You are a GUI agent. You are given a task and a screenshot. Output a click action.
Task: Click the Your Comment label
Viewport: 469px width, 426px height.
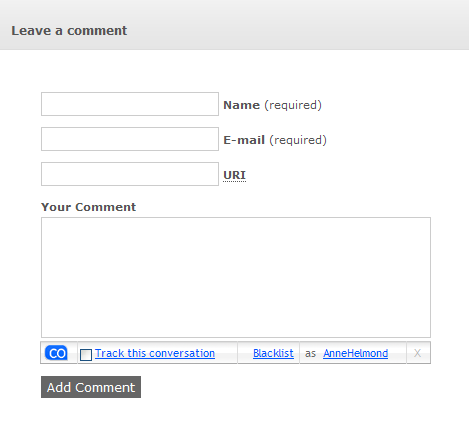click(88, 207)
